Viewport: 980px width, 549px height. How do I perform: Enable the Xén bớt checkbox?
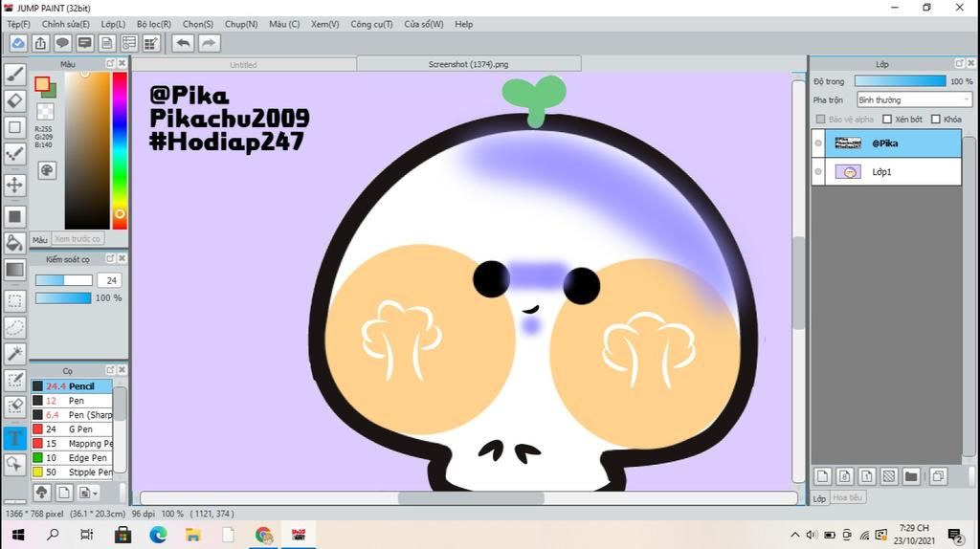click(x=887, y=120)
